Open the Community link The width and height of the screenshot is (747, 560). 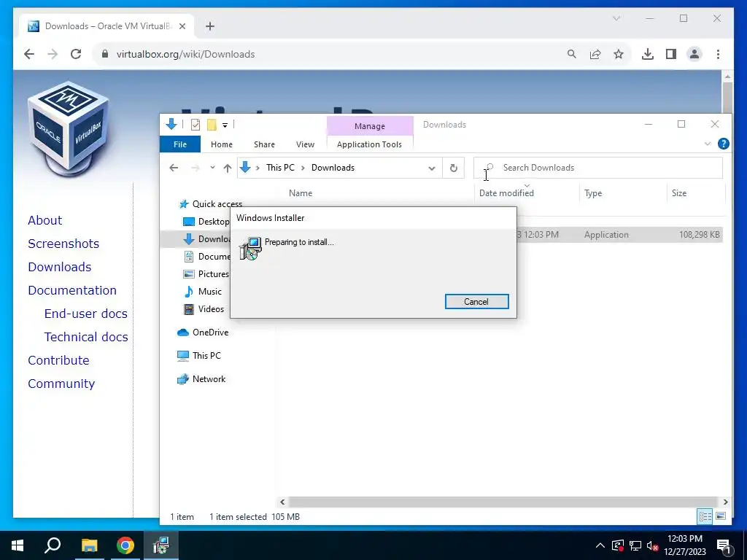coord(61,384)
